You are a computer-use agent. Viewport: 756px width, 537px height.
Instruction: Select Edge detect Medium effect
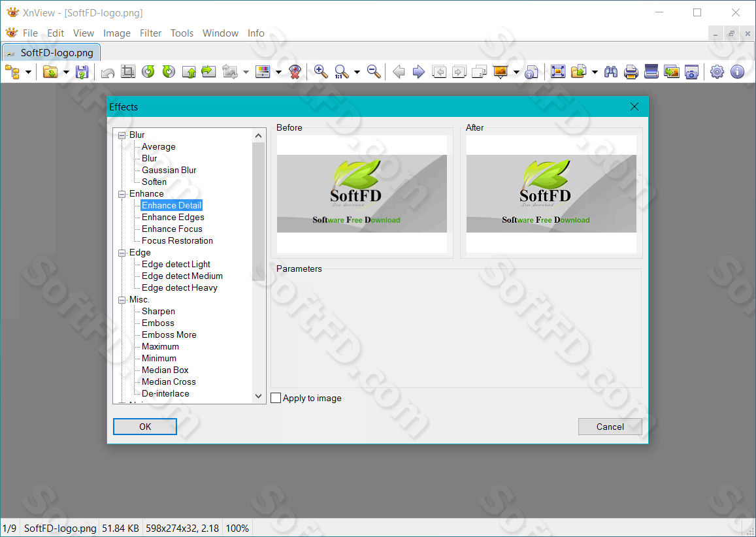pyautogui.click(x=182, y=276)
